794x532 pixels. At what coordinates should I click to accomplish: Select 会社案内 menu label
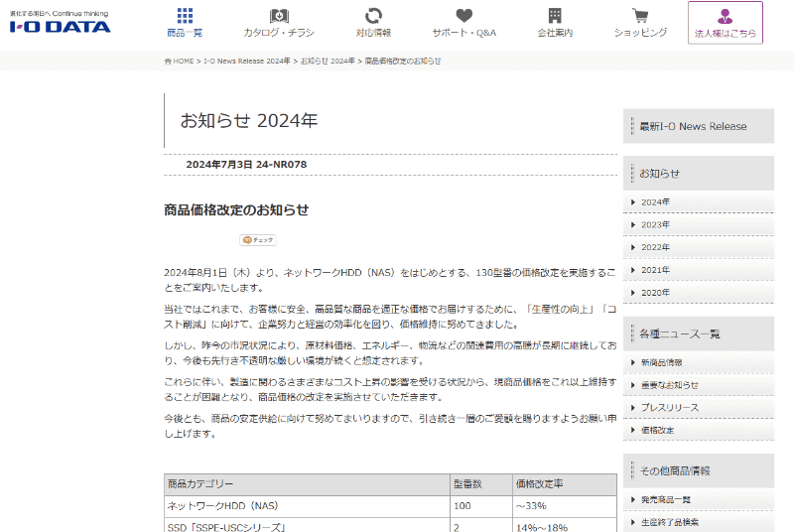point(555,33)
